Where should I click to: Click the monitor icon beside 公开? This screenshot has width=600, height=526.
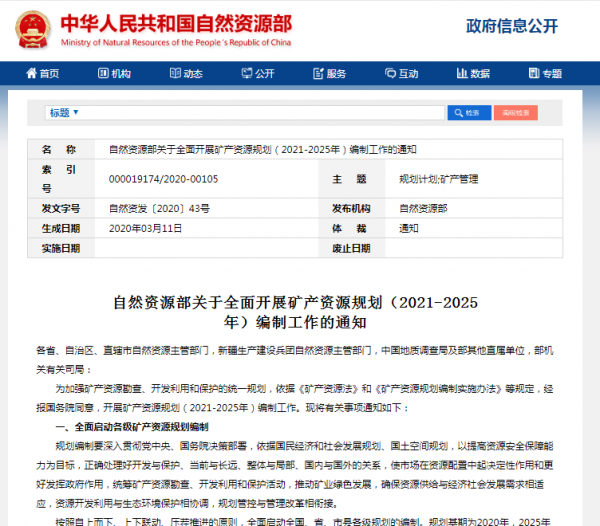coord(246,74)
